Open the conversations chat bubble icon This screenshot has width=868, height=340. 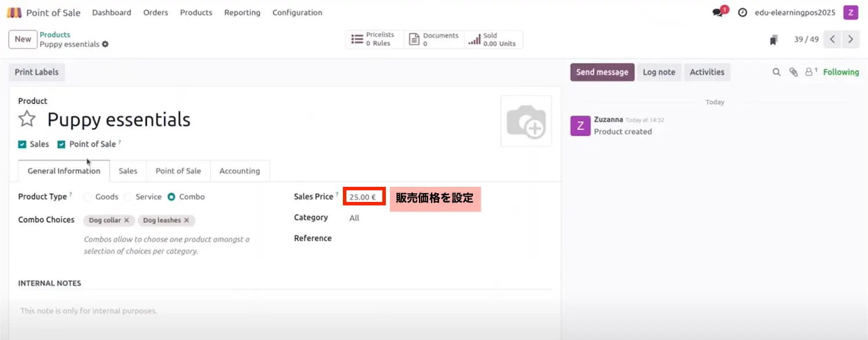pos(718,13)
